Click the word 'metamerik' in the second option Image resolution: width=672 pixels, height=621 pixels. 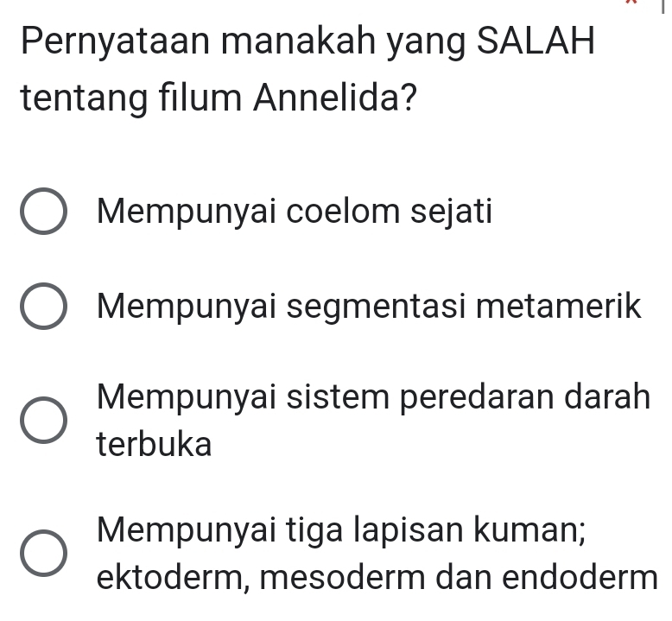click(x=559, y=306)
